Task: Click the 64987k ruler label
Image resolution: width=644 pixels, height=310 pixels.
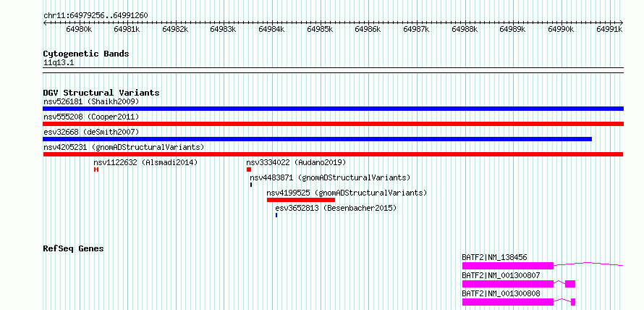Action: click(416, 29)
